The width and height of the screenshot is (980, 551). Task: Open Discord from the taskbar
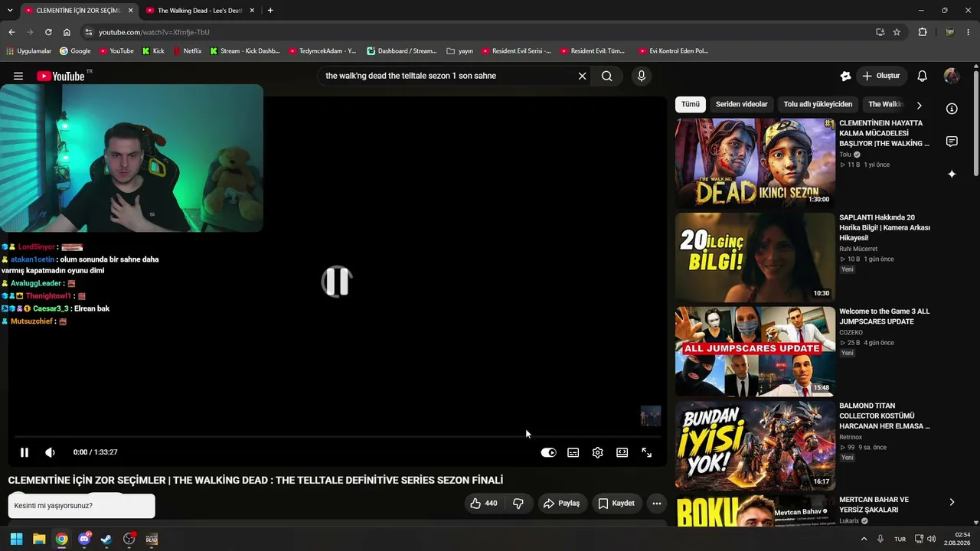pyautogui.click(x=84, y=539)
